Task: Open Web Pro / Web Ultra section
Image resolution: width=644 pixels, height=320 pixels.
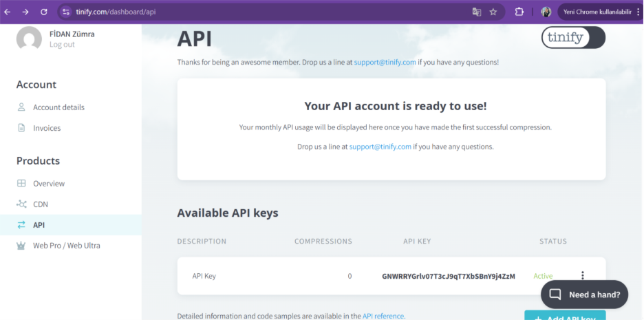Action: (66, 246)
